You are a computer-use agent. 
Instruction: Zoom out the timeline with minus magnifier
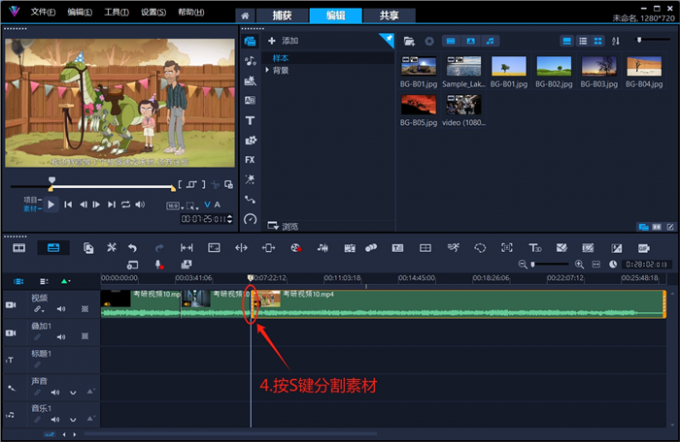point(523,264)
